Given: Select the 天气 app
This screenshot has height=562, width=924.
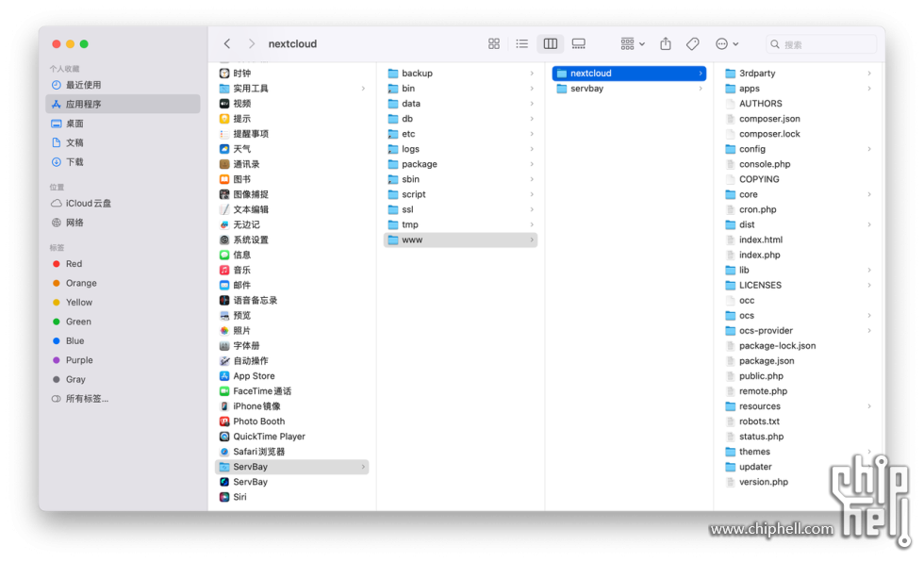Looking at the screenshot, I should 291,149.
